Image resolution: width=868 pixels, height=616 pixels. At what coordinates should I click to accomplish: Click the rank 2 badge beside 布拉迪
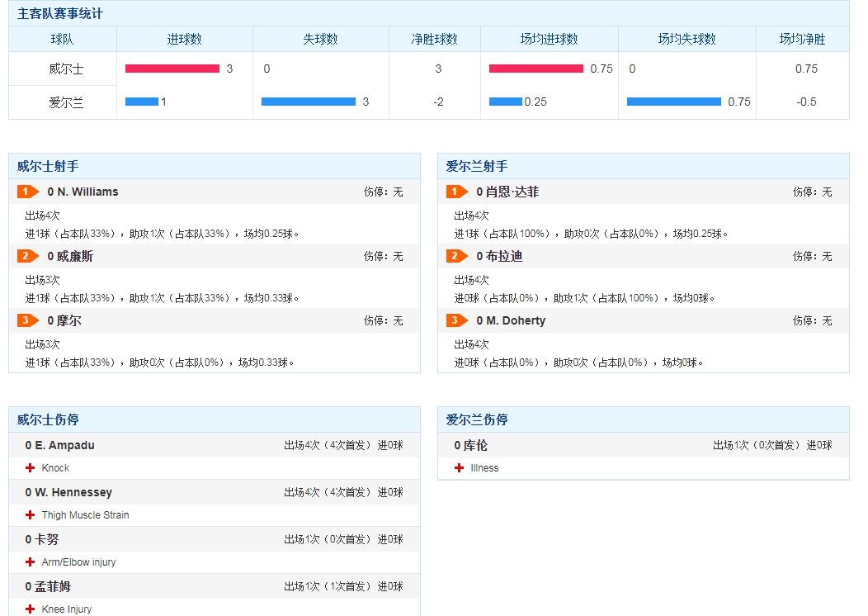click(457, 256)
